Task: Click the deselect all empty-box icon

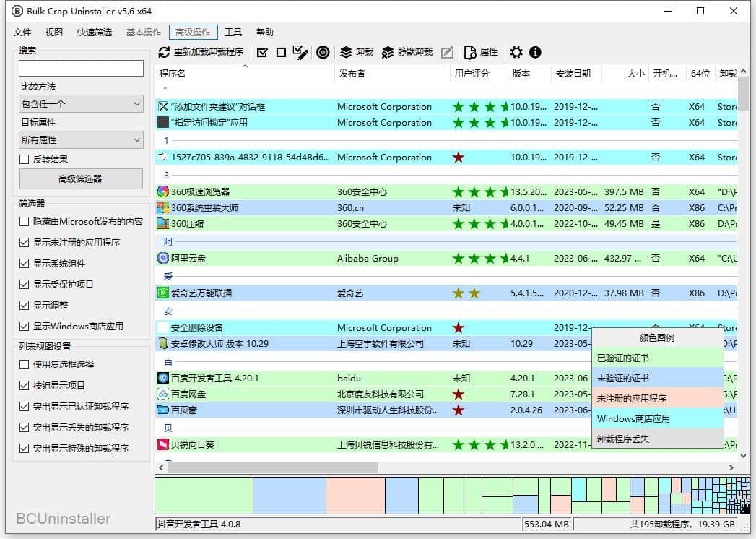Action: coord(281,52)
